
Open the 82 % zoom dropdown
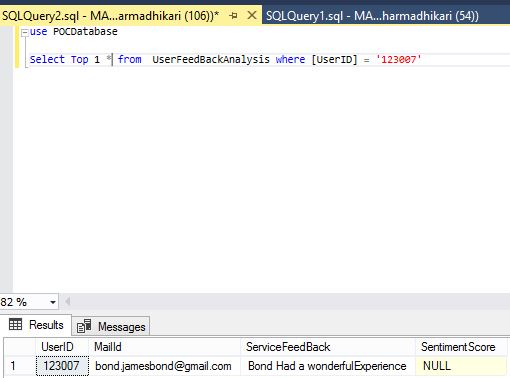53,302
